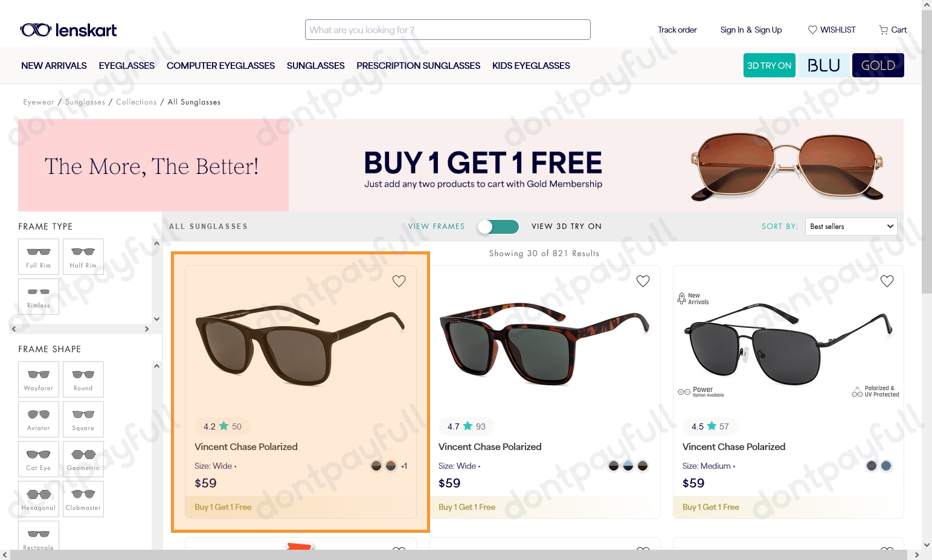Filter by Full Rim frame type
932x560 pixels.
click(39, 257)
